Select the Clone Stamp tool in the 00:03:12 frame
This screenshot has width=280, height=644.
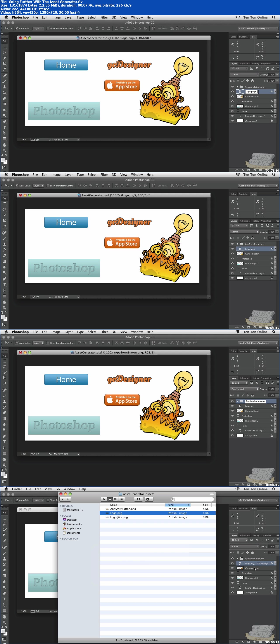(4, 244)
